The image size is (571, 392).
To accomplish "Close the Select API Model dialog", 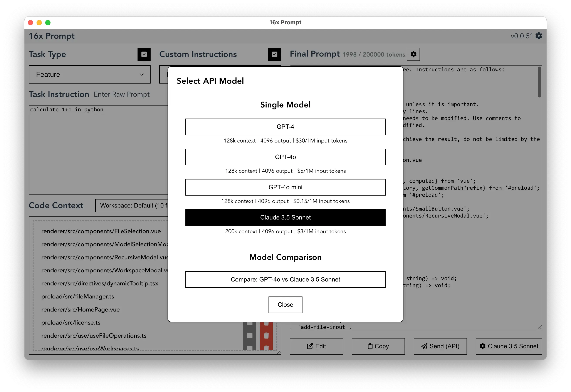I will [x=285, y=305].
